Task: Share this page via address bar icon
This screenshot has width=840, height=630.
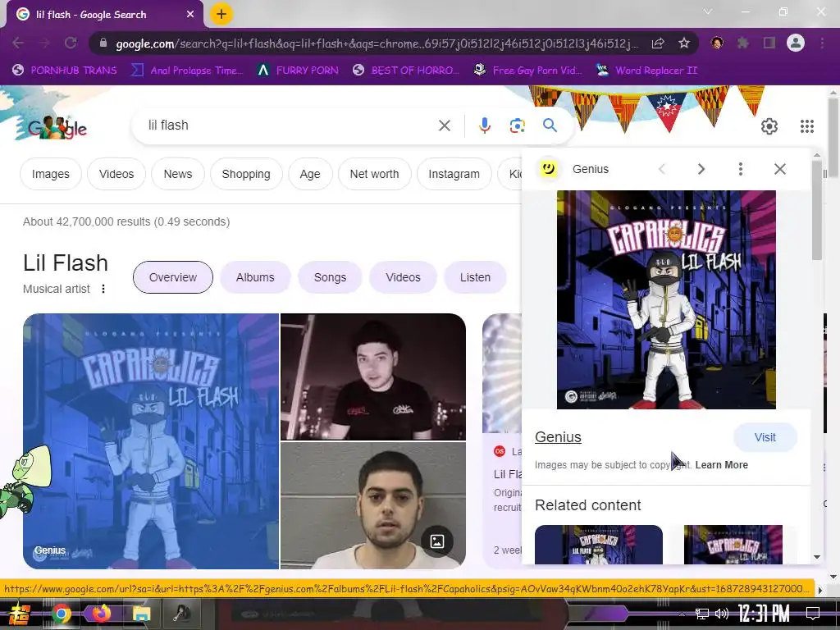Action: point(658,43)
